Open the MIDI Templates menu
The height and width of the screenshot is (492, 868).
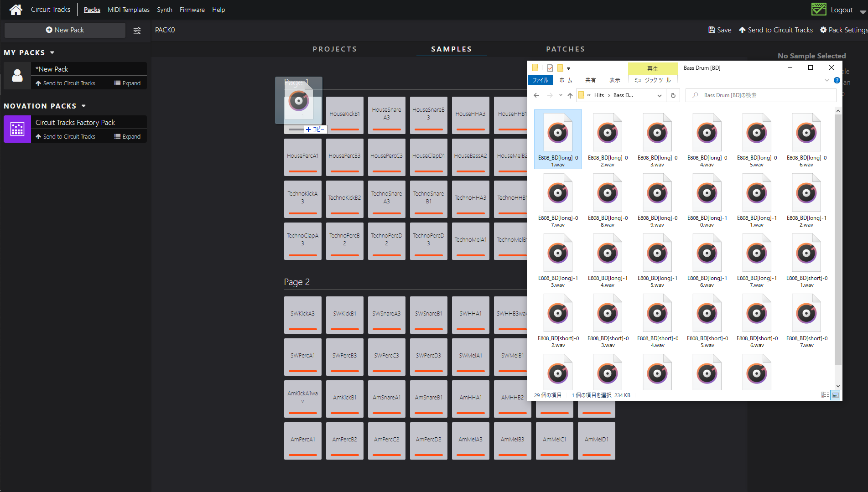click(129, 10)
